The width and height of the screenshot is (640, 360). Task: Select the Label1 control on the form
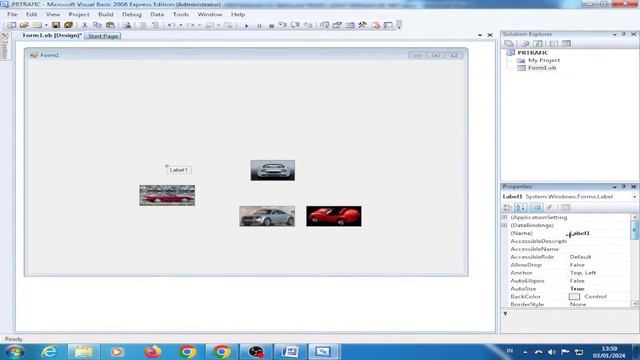[x=178, y=170]
